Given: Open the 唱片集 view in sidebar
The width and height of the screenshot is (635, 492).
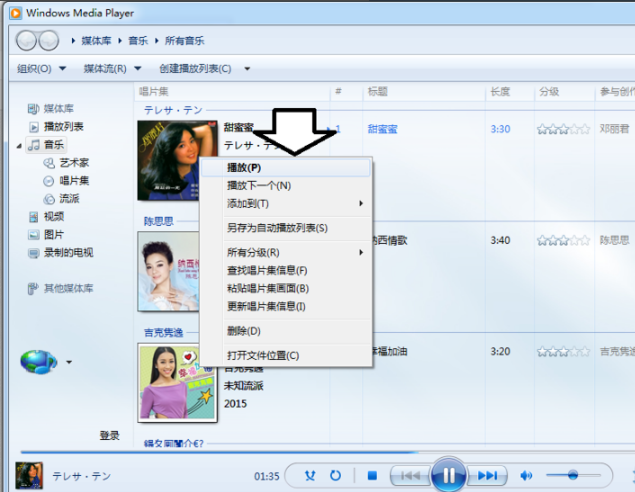Looking at the screenshot, I should (x=66, y=181).
